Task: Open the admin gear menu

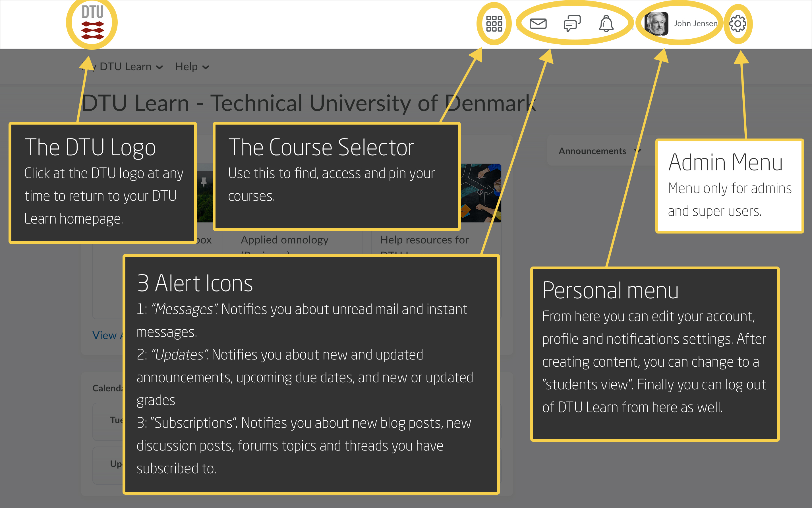Action: pos(738,24)
